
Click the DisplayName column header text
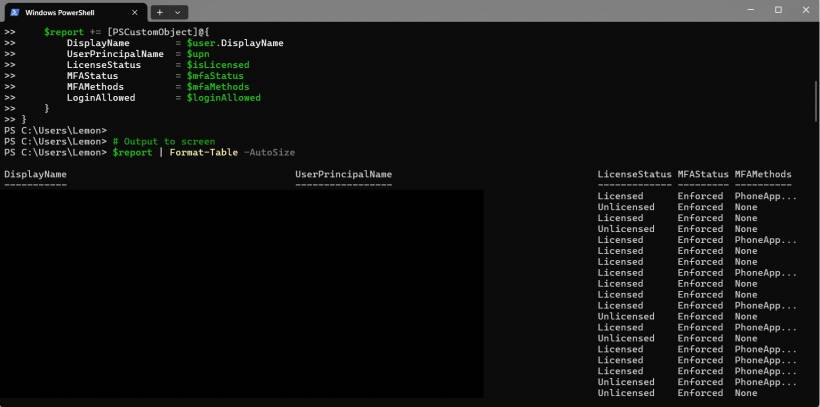[35, 174]
